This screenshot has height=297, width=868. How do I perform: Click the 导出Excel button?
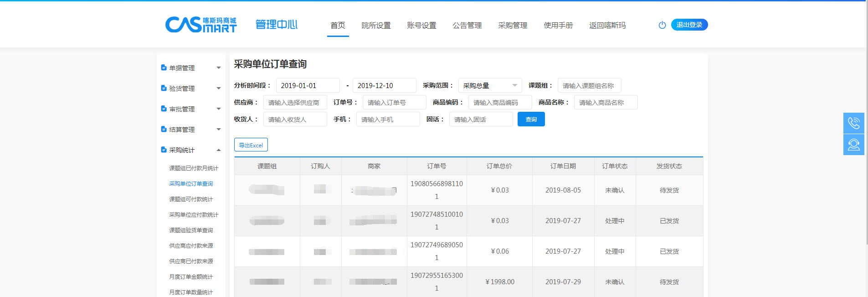pos(251,145)
